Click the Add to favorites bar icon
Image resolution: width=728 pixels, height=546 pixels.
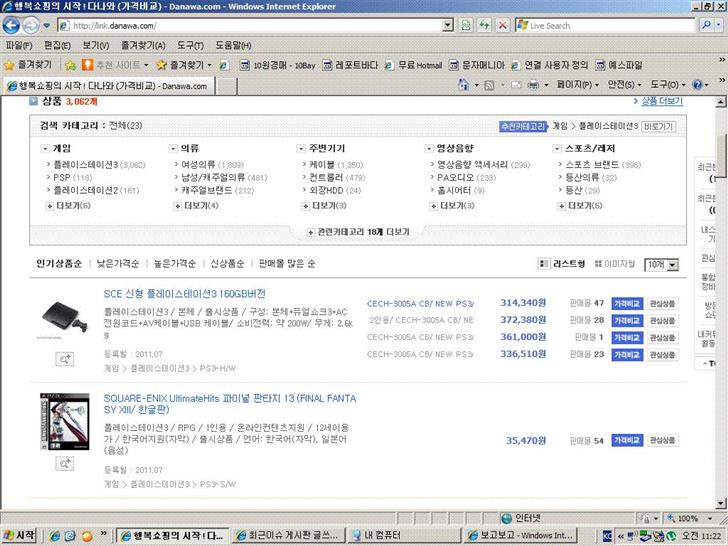pyautogui.click(x=71, y=65)
